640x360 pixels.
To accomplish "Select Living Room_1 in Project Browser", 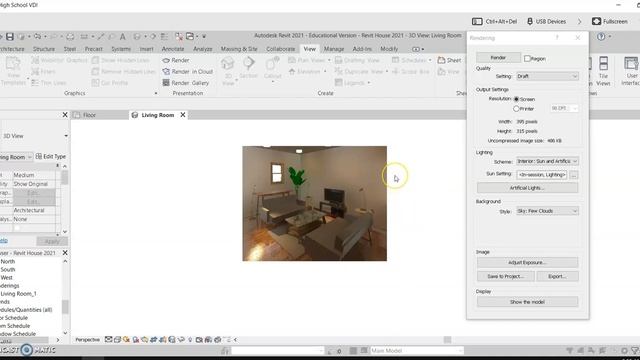I will (x=18, y=294).
